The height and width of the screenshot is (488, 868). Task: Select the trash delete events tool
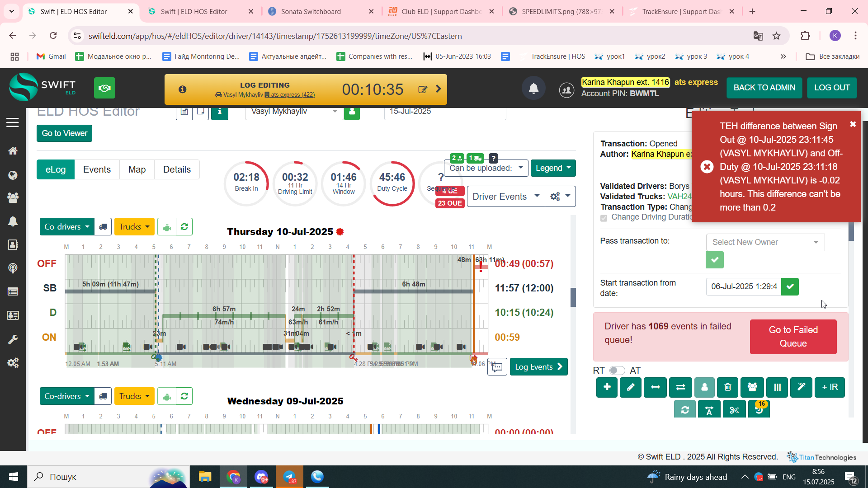(x=727, y=387)
